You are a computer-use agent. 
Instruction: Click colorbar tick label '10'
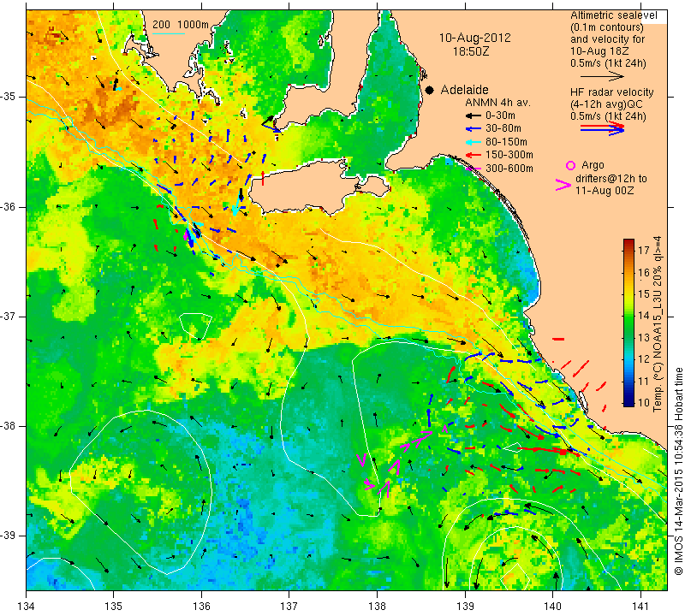pyautogui.click(x=644, y=402)
